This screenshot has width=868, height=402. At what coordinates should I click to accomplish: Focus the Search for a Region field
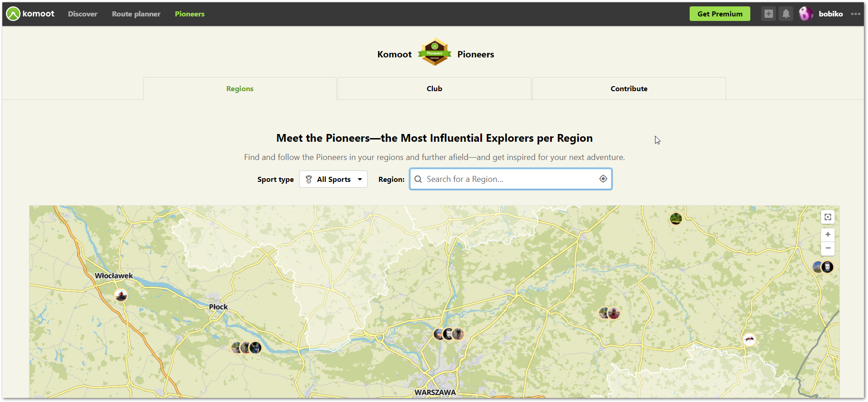coord(511,179)
